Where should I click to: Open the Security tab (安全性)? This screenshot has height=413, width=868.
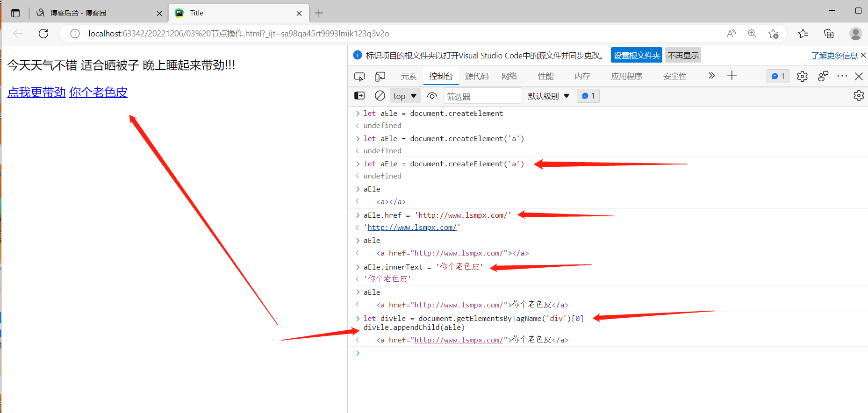[675, 76]
